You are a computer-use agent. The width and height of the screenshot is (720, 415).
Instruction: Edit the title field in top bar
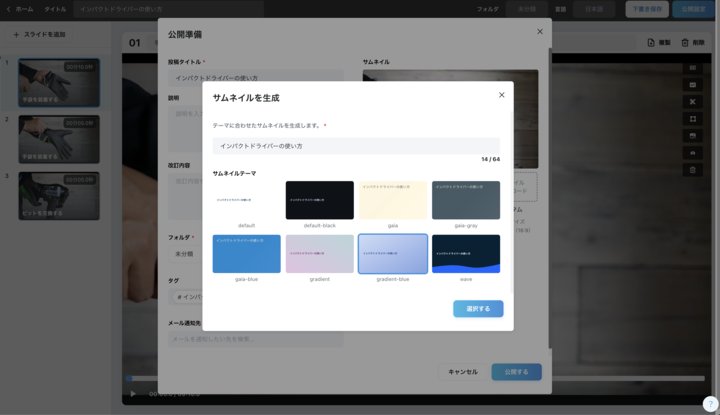[169, 9]
